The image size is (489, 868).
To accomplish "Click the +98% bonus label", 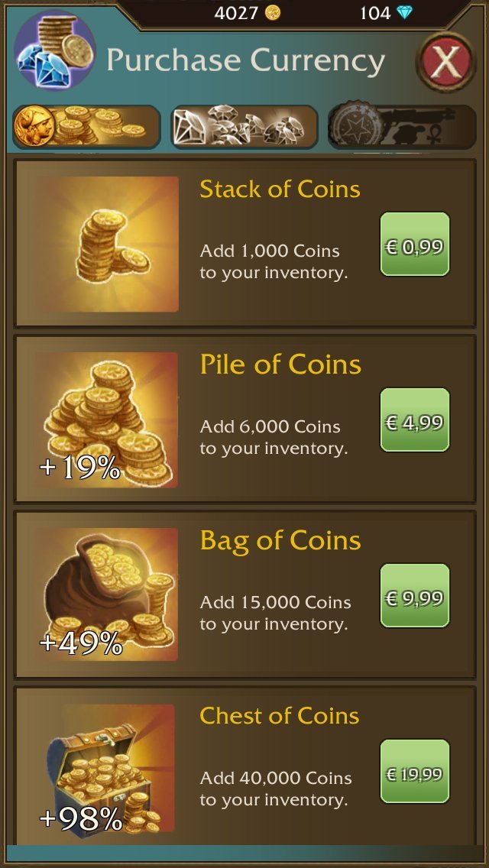I will pos(81,819).
